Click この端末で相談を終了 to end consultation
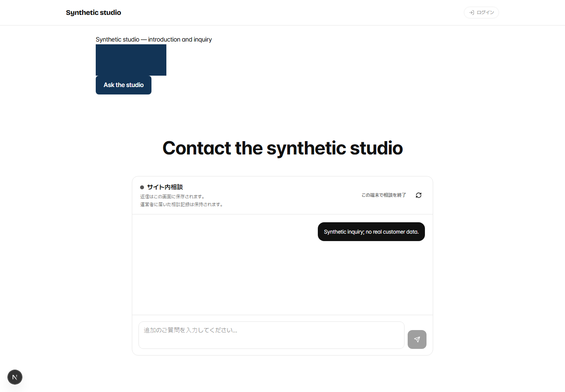565x392 pixels. click(x=384, y=195)
